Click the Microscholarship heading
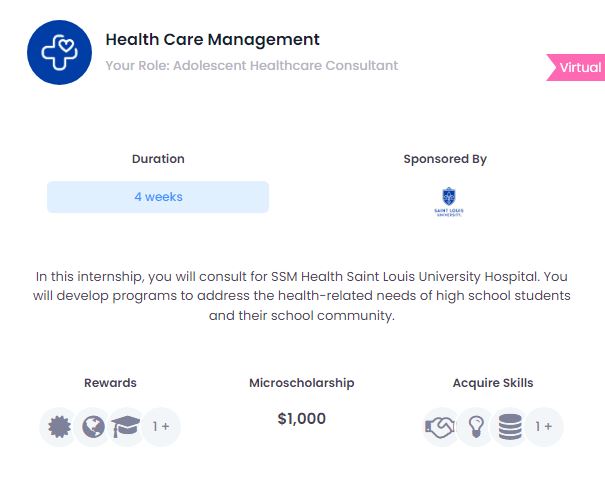Viewport: 605px width, 495px height. point(302,383)
